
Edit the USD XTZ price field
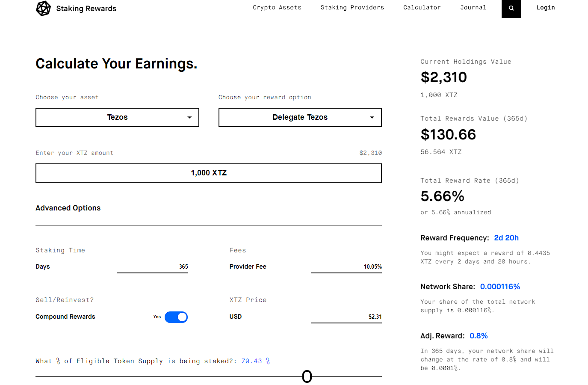[346, 317]
